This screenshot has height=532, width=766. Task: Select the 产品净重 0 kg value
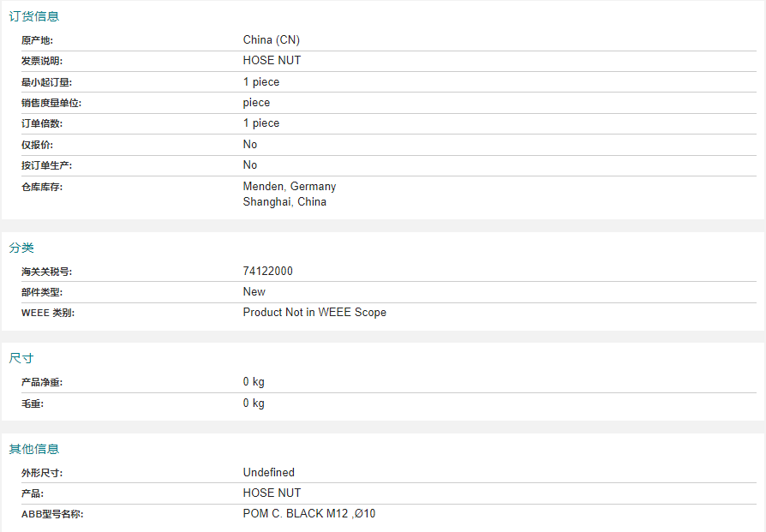tap(254, 381)
